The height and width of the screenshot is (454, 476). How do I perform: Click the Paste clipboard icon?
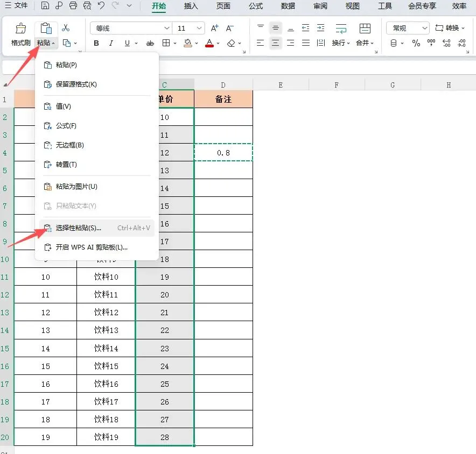point(46,28)
